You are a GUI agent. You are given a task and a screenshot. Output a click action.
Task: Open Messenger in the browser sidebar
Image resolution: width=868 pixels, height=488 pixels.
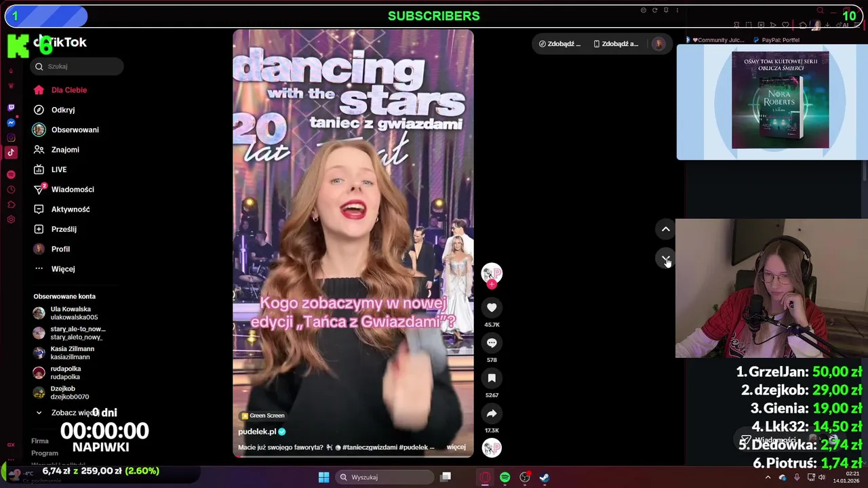point(11,123)
